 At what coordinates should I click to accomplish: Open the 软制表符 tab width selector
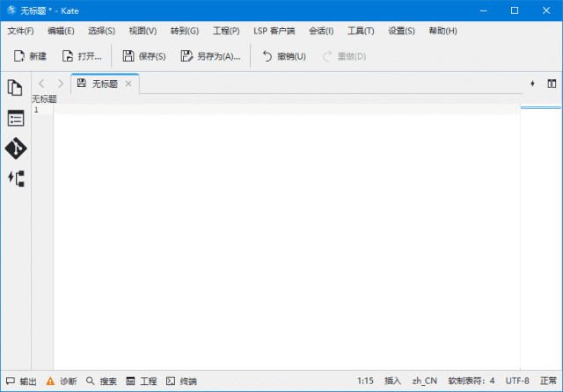(x=471, y=381)
